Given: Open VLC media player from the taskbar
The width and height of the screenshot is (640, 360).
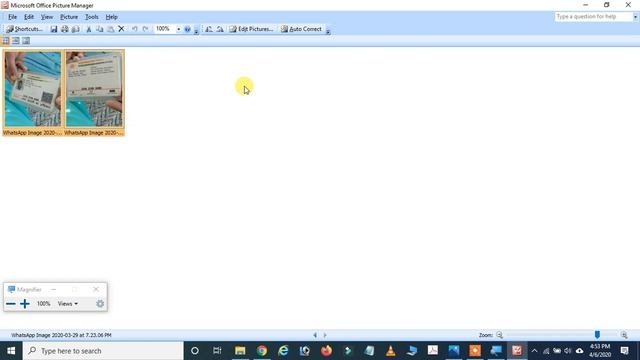Looking at the screenshot, I should click(391, 351).
